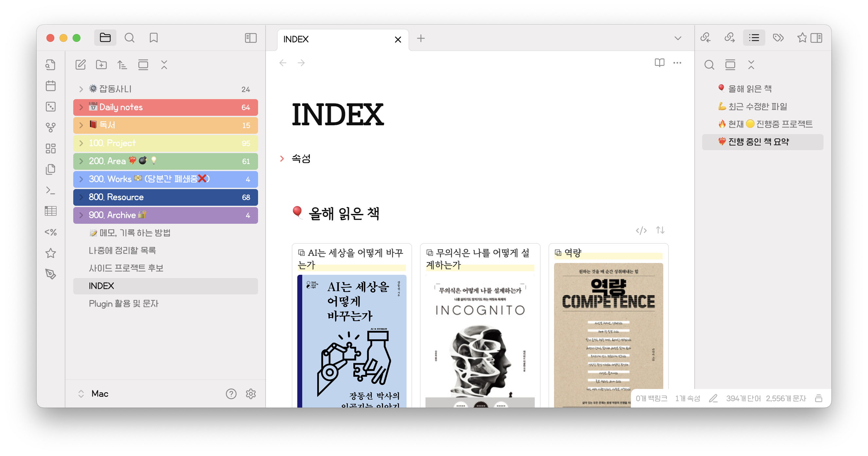Expand the 100. Project folder

tap(165, 143)
